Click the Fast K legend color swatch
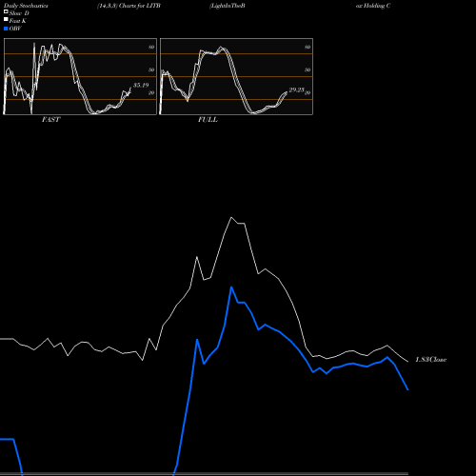The height and width of the screenshot is (476, 476). (6, 20)
